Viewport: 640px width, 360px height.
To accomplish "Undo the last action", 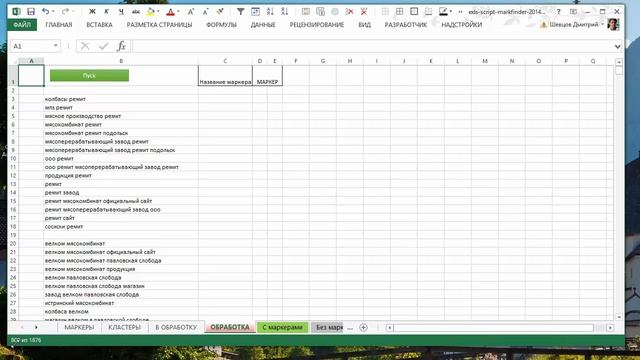I will [45, 12].
